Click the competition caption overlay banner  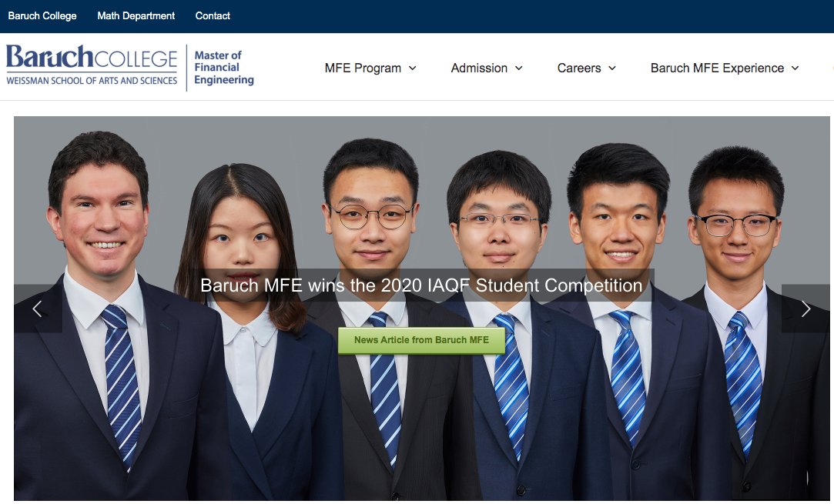point(420,285)
